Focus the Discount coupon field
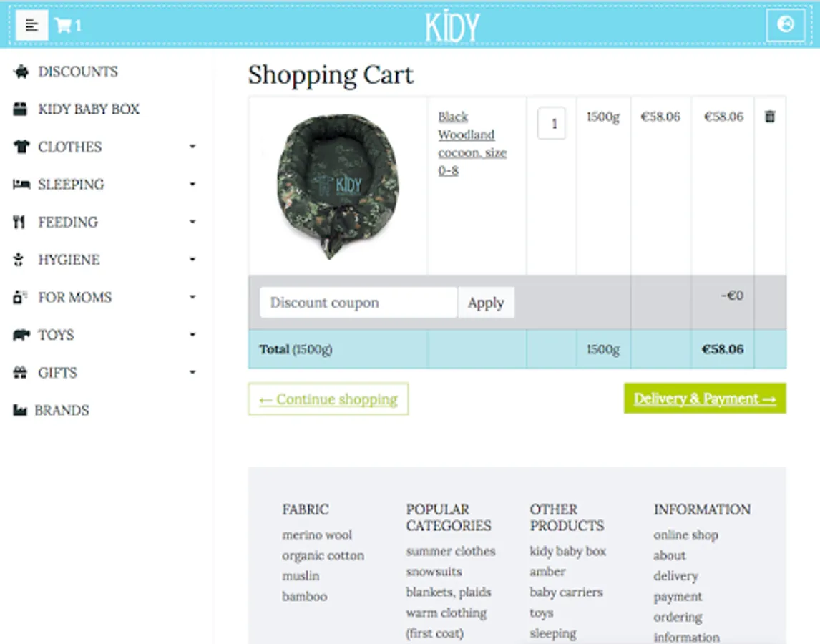Viewport: 820px width, 644px height. 358,303
